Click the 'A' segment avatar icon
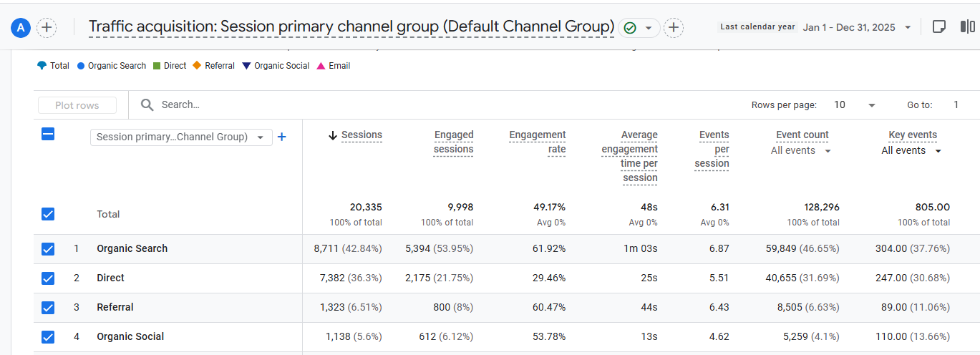The image size is (980, 355). pyautogui.click(x=21, y=28)
